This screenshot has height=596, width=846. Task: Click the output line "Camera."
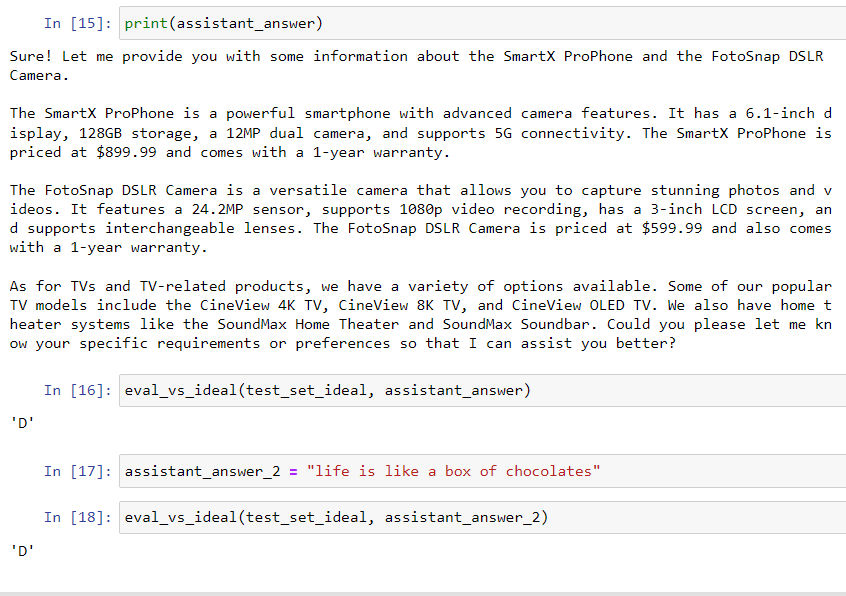click(39, 75)
